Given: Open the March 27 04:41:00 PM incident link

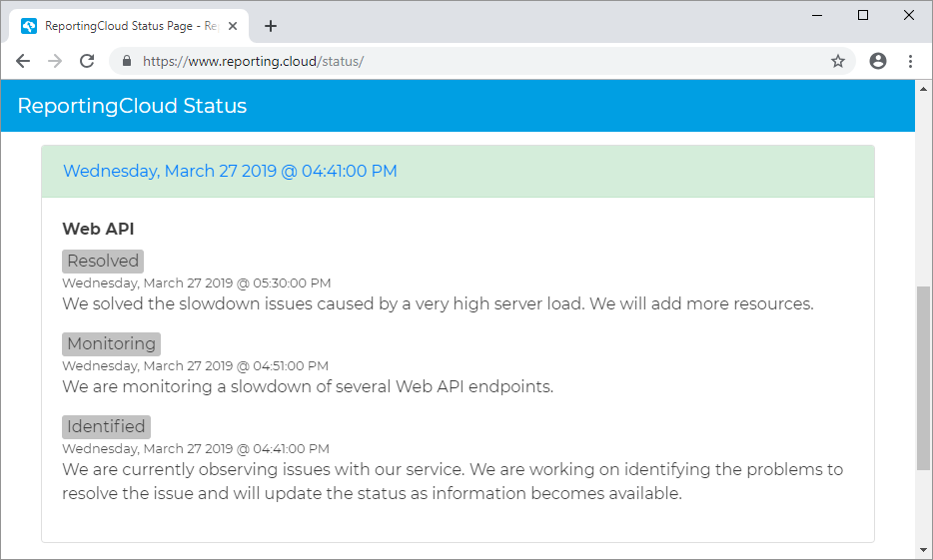Looking at the screenshot, I should click(230, 171).
